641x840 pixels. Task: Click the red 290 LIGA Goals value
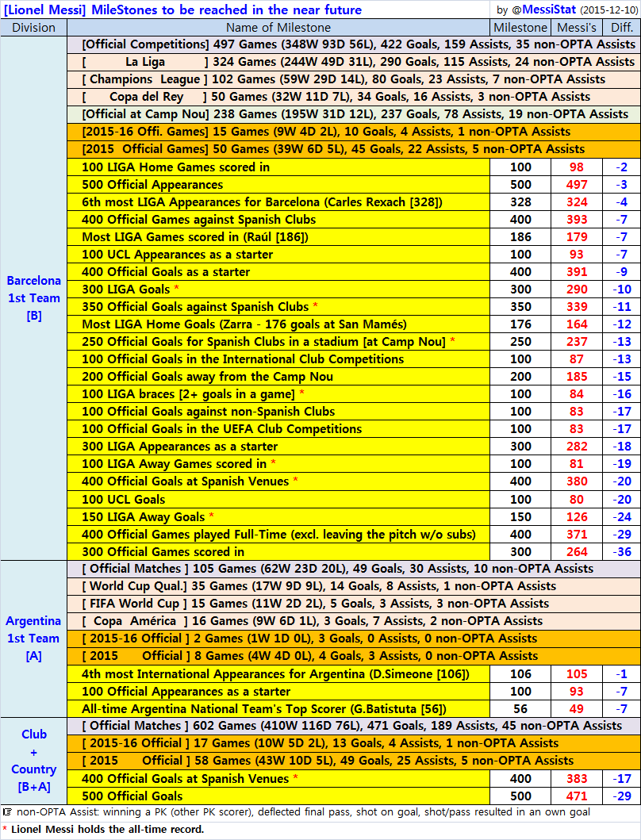577,290
